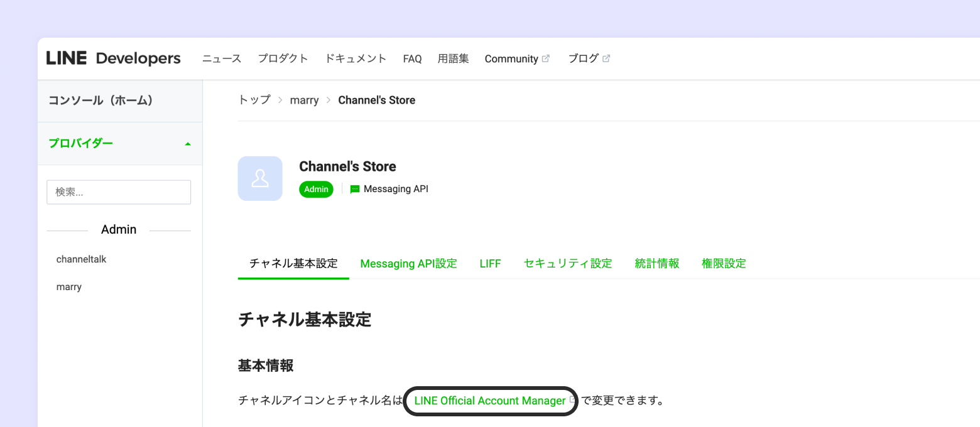Click the Admin group label in sidebar
This screenshot has height=427, width=980.
tap(119, 230)
